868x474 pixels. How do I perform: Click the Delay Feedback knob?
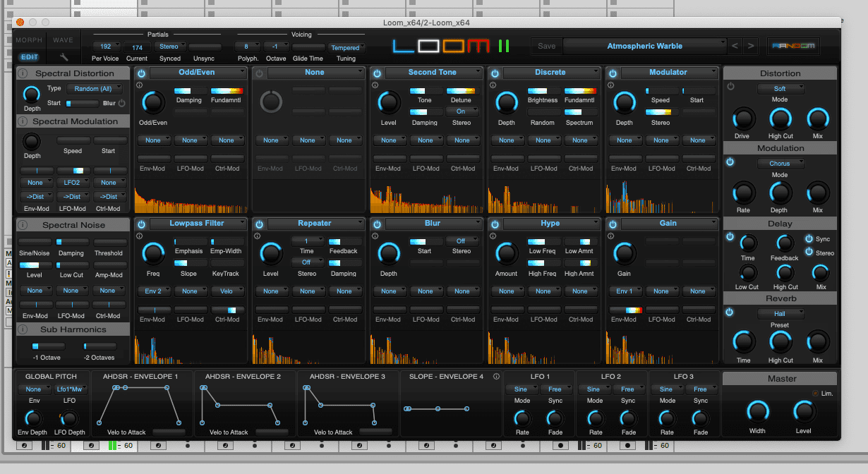coord(784,244)
